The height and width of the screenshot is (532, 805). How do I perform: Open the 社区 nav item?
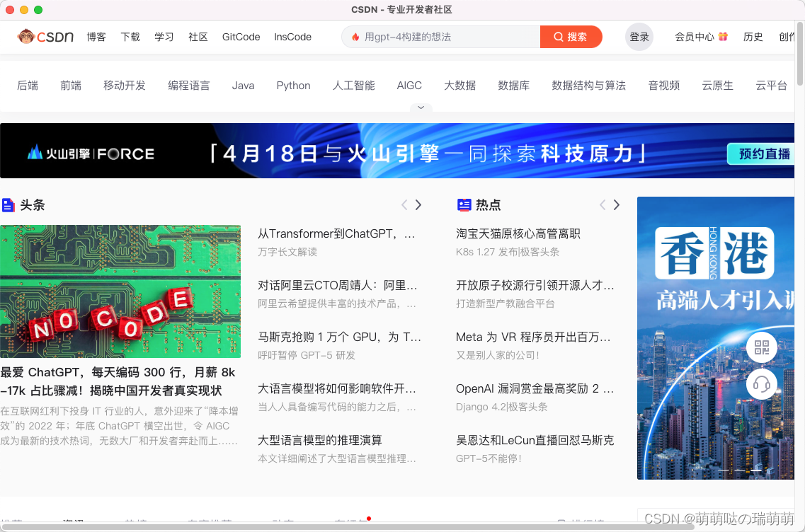198,37
